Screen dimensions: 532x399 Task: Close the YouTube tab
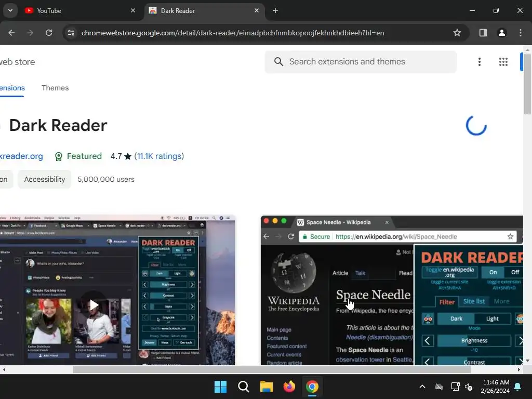[x=133, y=10]
